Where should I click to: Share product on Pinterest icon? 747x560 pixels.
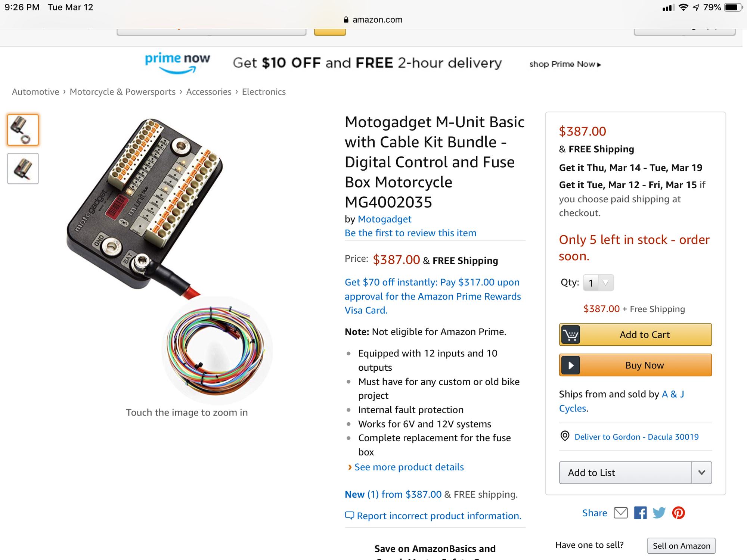click(679, 513)
